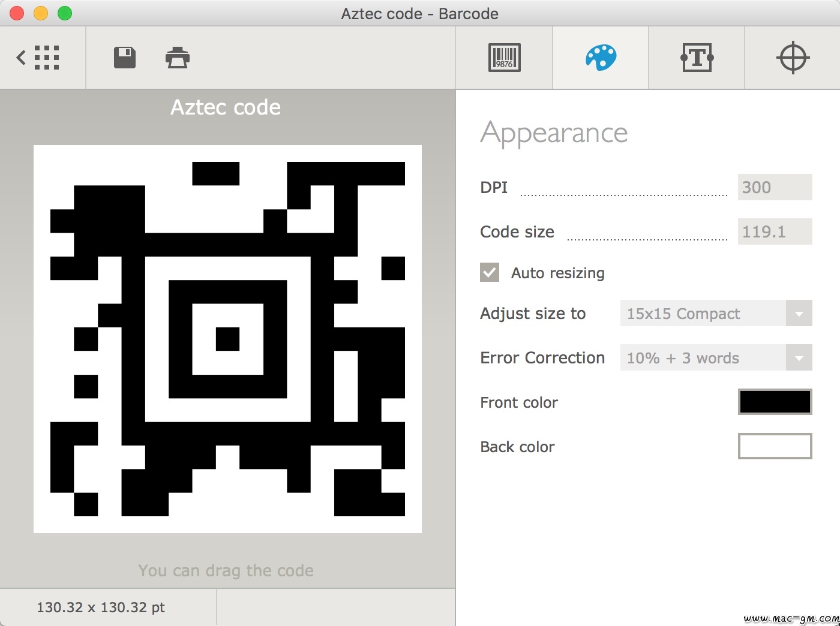Click the DPI input field
Viewport: 840px width, 626px height.
pyautogui.click(x=775, y=187)
